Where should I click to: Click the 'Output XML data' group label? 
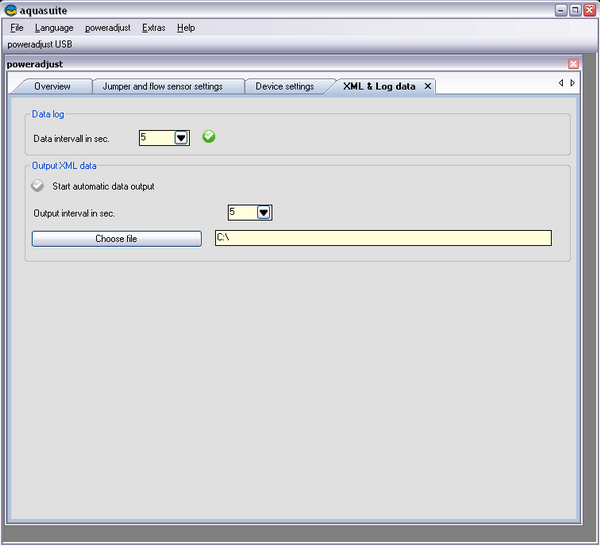pyautogui.click(x=64, y=166)
